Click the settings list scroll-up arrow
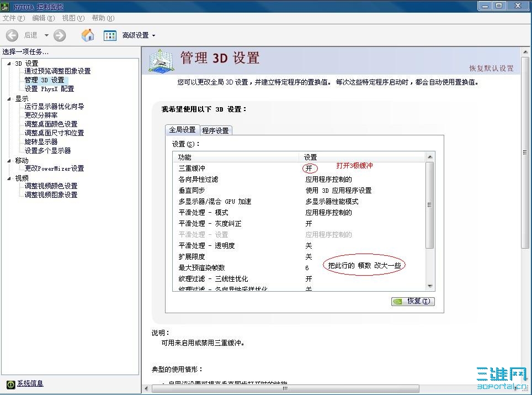Viewport: 532px width, 395px height. (430, 156)
